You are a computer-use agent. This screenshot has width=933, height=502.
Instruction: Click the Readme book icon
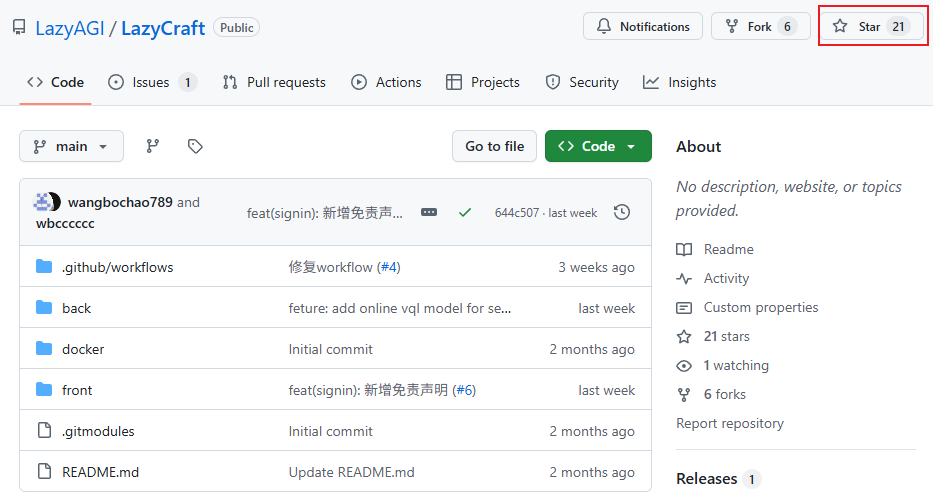(x=684, y=250)
